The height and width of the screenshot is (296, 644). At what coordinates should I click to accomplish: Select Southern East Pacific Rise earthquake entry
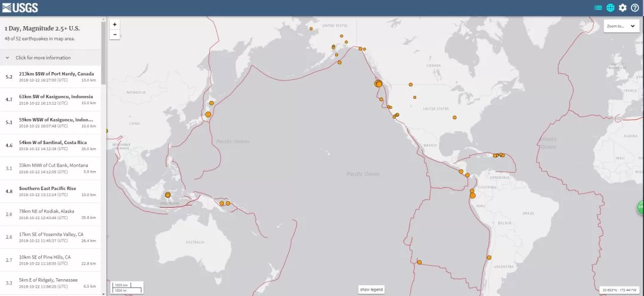[x=50, y=191]
